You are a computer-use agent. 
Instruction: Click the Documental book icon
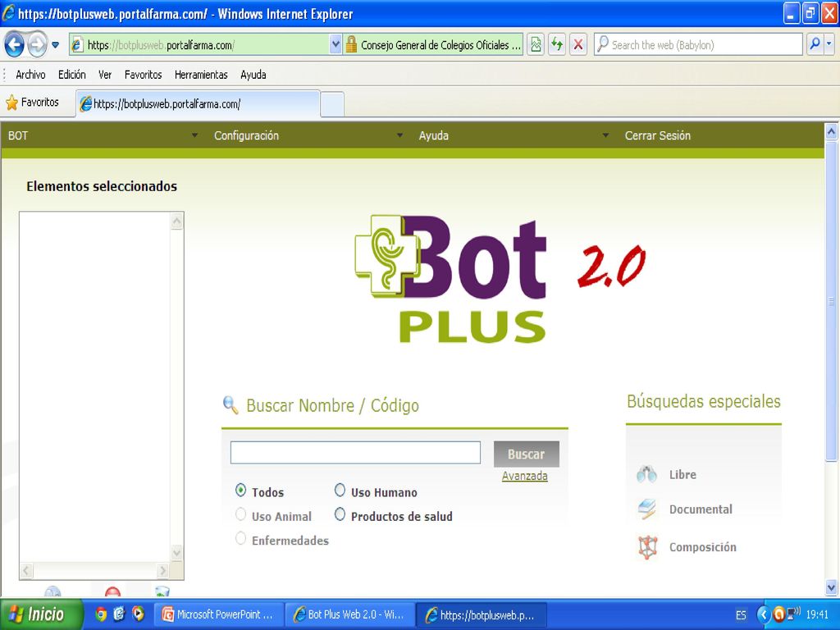pos(647,509)
